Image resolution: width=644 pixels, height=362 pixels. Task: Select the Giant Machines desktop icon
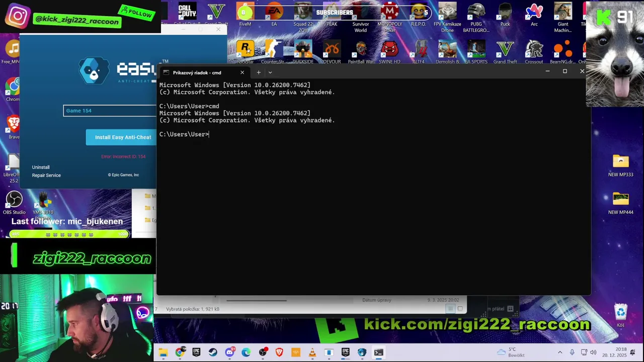click(563, 18)
